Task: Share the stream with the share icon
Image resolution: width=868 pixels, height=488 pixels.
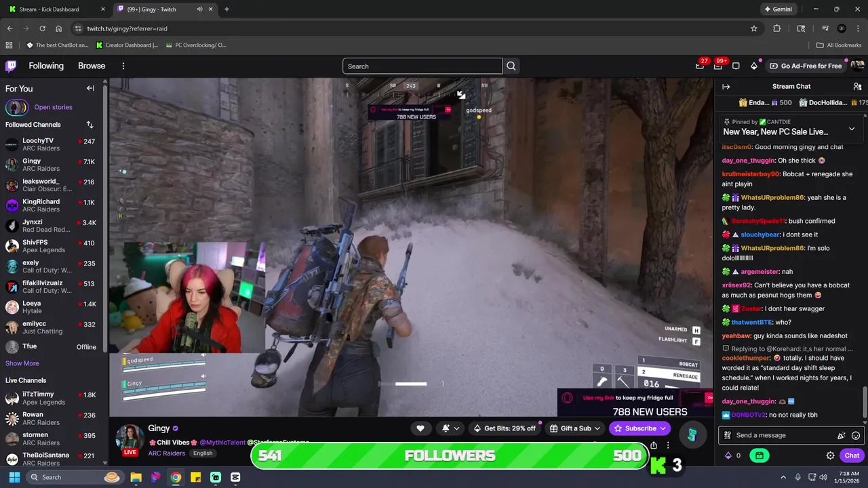Action: point(654,445)
